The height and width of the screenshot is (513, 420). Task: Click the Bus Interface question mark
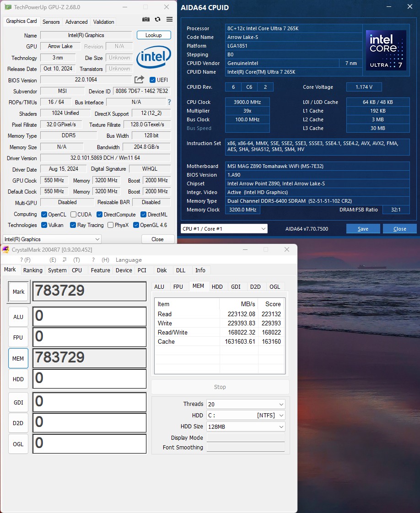click(x=169, y=102)
